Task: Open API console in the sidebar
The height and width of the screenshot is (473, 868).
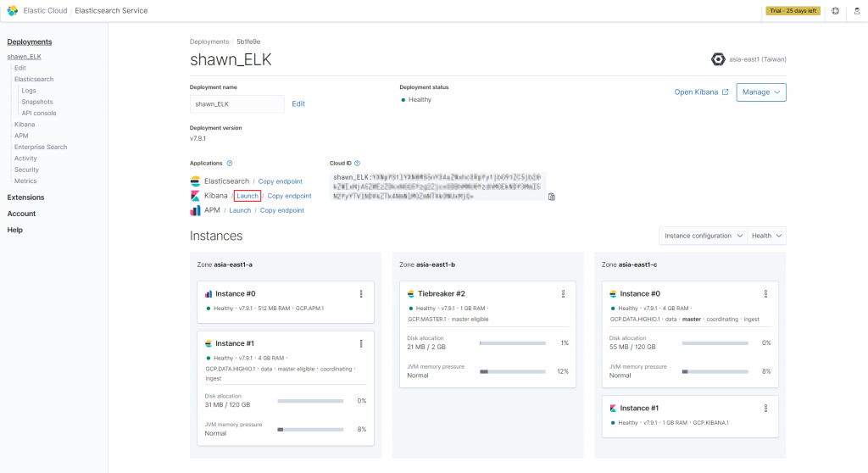Action: click(x=39, y=113)
